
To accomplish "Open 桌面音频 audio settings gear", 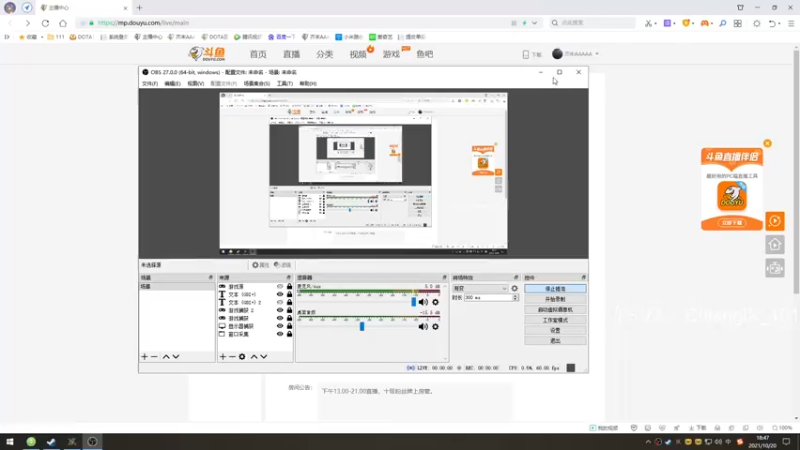I will 435,327.
